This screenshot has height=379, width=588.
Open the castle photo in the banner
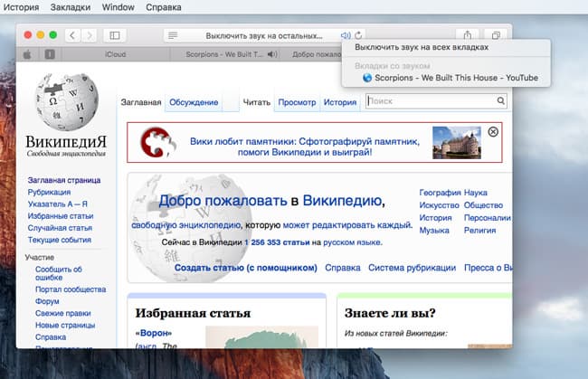(457, 142)
